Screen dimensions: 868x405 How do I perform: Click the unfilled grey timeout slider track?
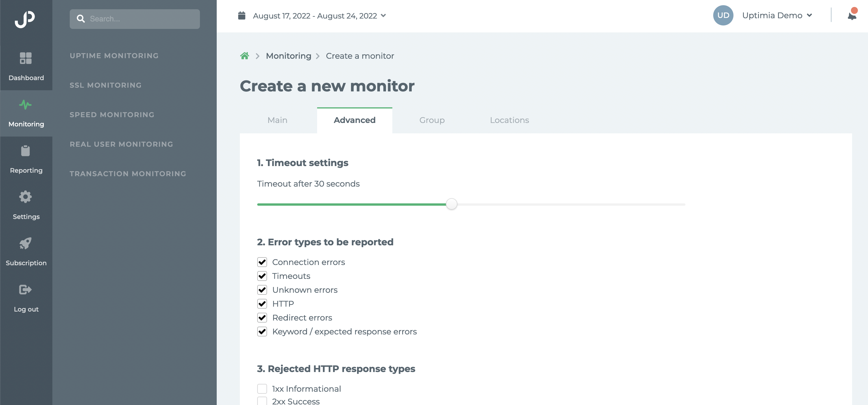[x=571, y=205]
